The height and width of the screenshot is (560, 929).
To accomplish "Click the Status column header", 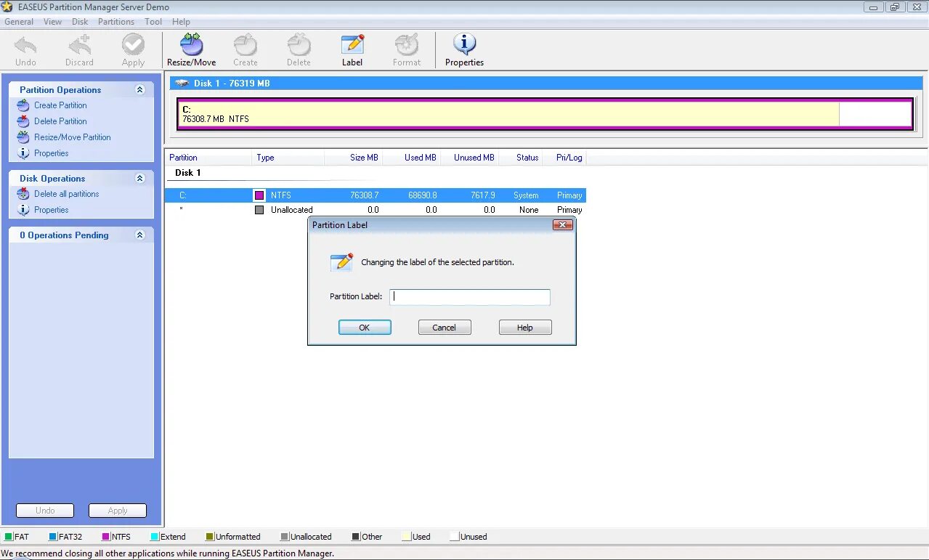I will click(x=521, y=158).
